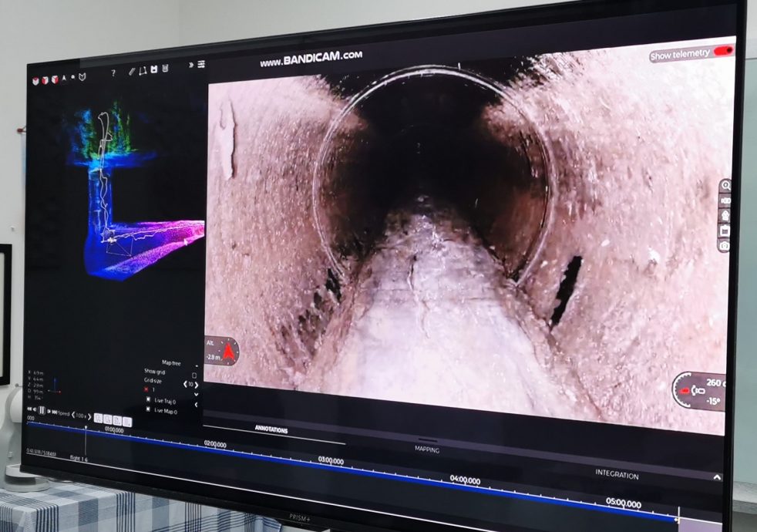Select the pencil annotation tool

132,71
